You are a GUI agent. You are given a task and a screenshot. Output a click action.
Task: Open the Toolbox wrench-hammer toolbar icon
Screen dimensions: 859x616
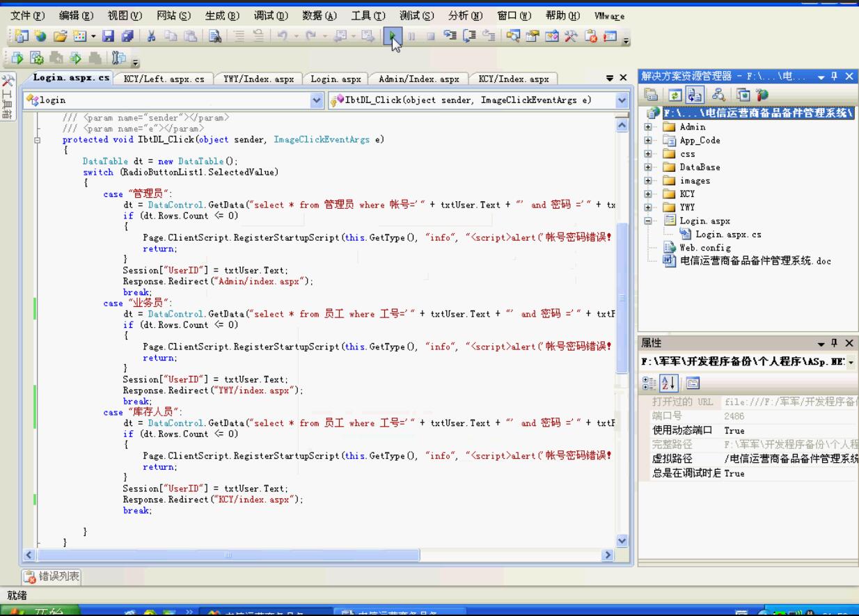pos(571,36)
